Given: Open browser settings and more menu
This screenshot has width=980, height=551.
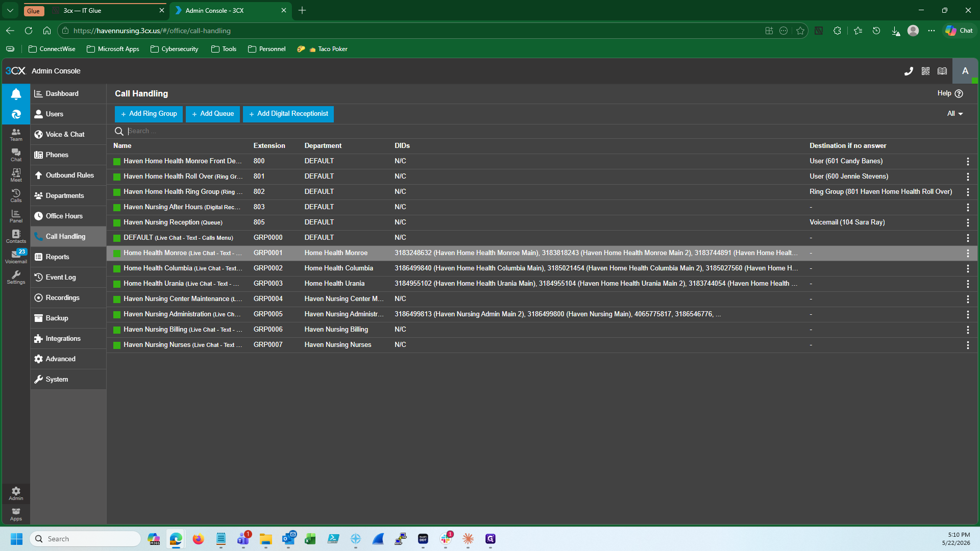Looking at the screenshot, I should (932, 31).
